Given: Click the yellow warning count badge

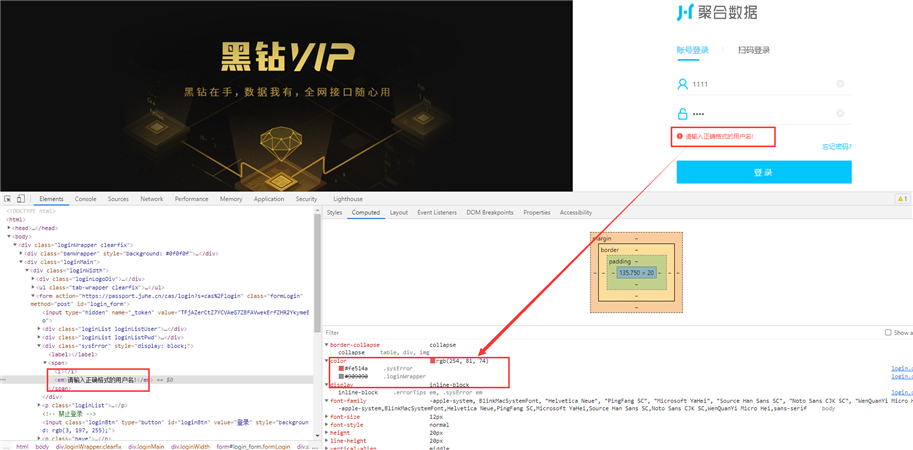Looking at the screenshot, I should [x=902, y=199].
